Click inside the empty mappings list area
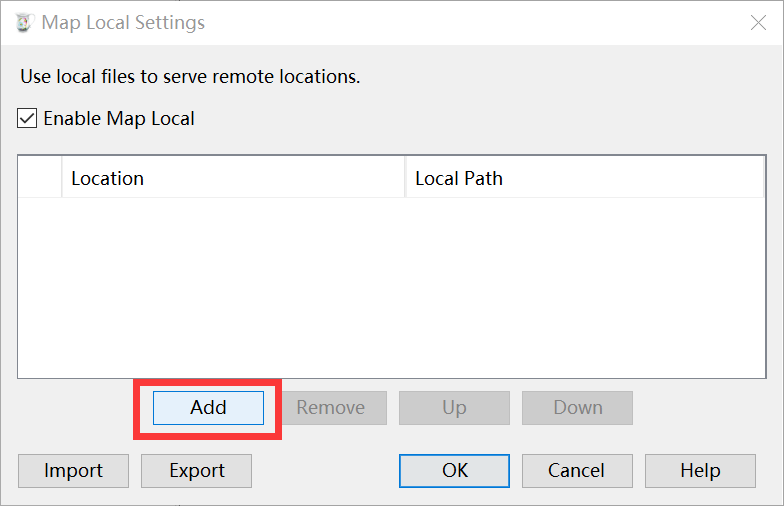784x506 pixels. (392, 288)
